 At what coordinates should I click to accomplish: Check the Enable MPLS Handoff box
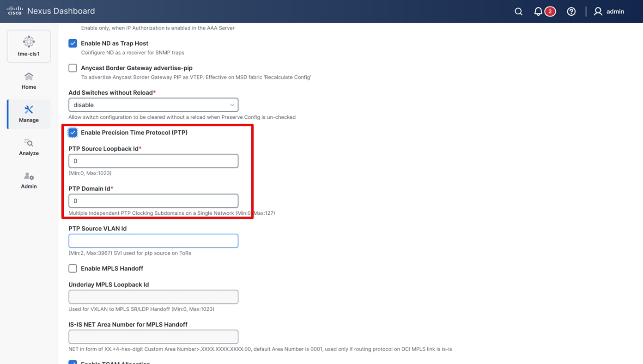tap(73, 268)
